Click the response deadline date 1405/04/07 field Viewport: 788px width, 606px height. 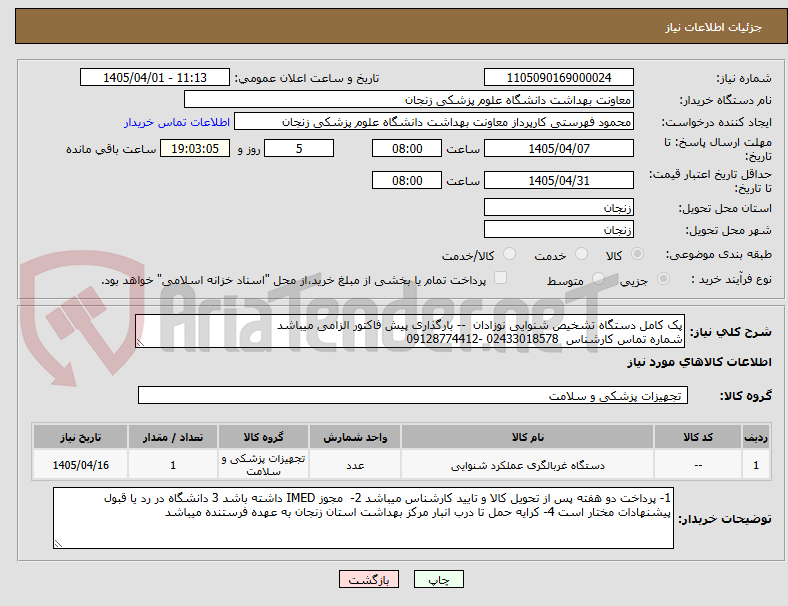click(558, 149)
